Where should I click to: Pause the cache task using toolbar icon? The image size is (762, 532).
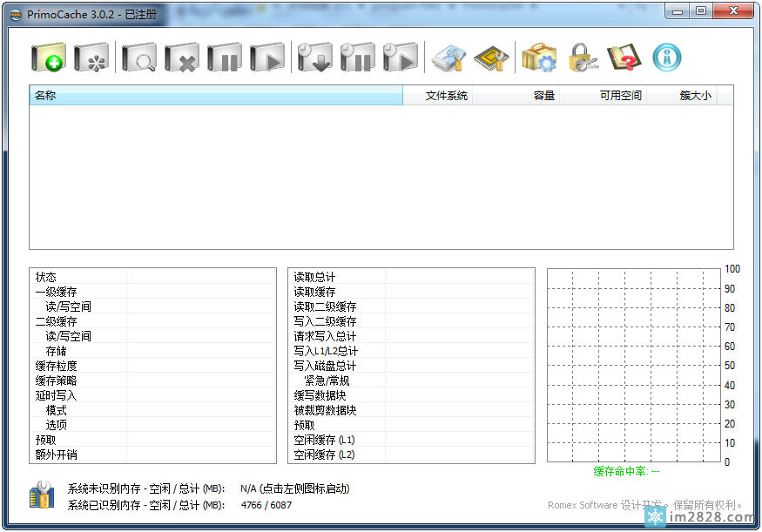(225, 58)
